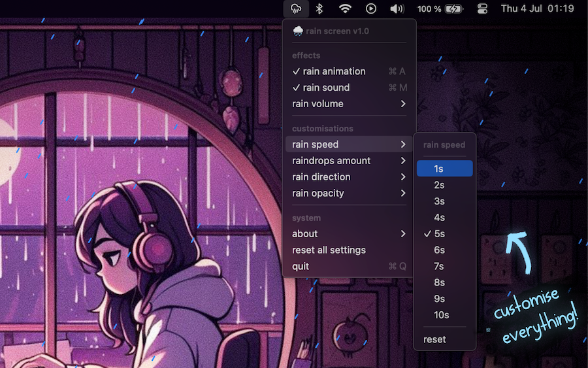Viewport: 588px width, 368px height.
Task: Select 1s rain speed
Action: coord(445,169)
